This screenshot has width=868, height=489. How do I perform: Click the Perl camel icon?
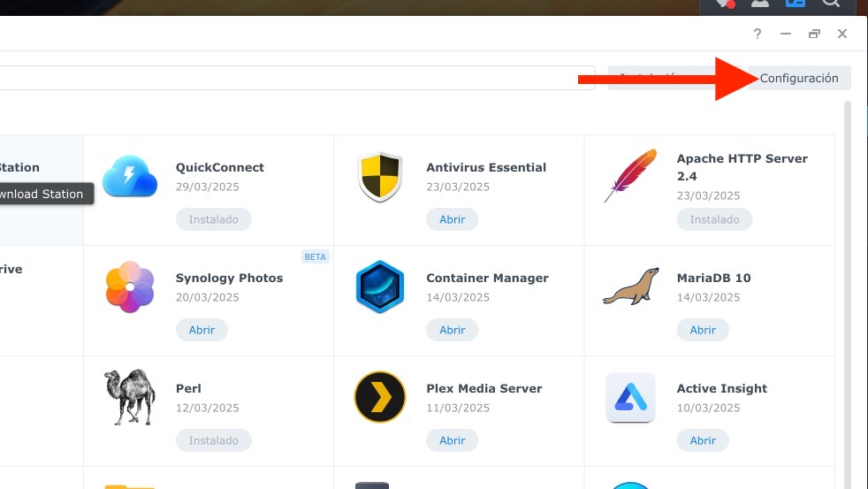coord(130,397)
